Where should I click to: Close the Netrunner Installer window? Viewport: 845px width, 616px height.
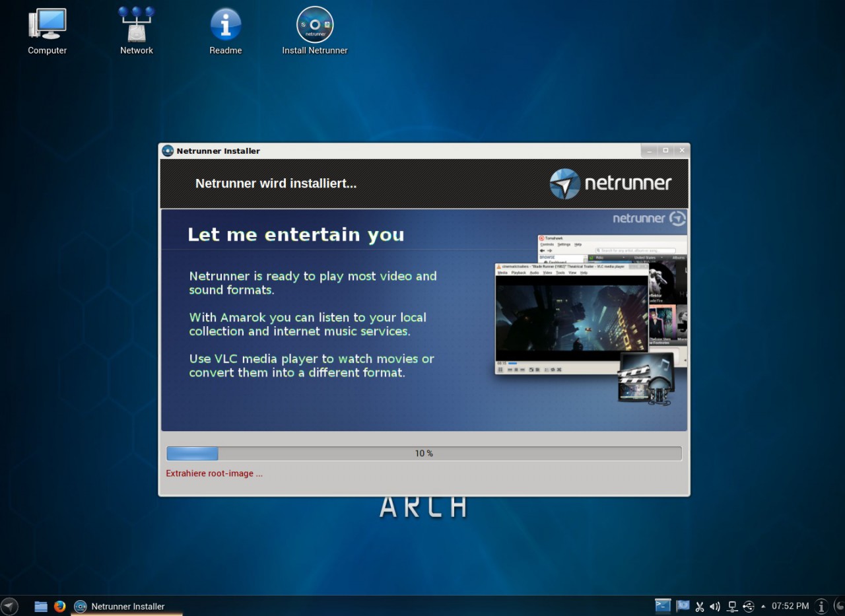(681, 151)
